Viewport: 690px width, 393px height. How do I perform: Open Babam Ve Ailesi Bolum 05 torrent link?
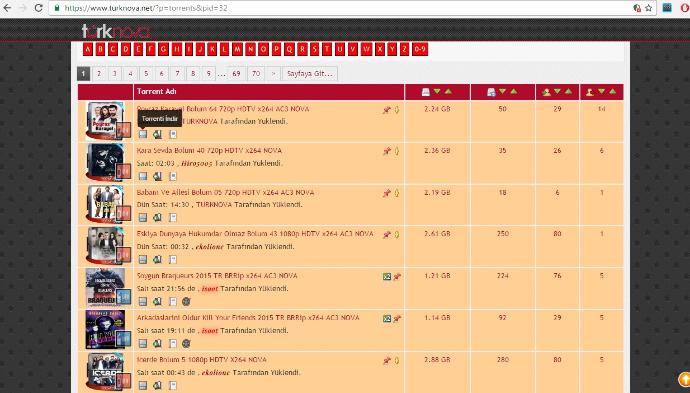[225, 192]
